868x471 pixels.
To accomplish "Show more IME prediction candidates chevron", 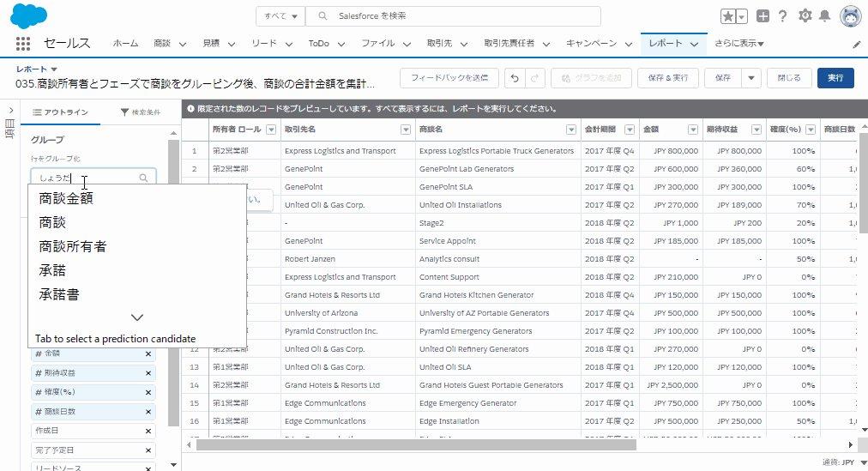I will click(137, 317).
